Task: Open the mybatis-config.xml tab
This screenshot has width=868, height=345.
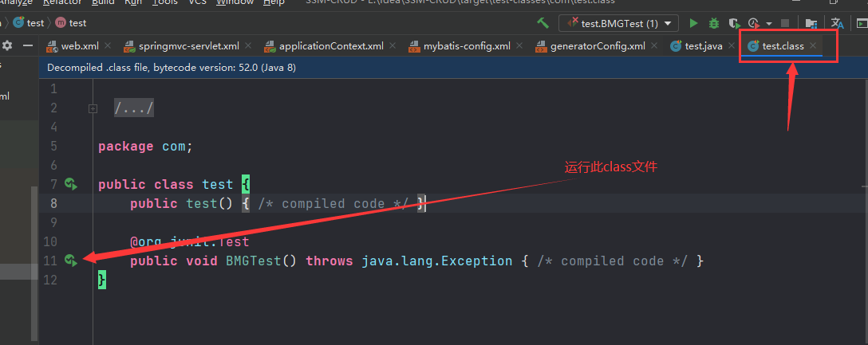Action: (467, 46)
